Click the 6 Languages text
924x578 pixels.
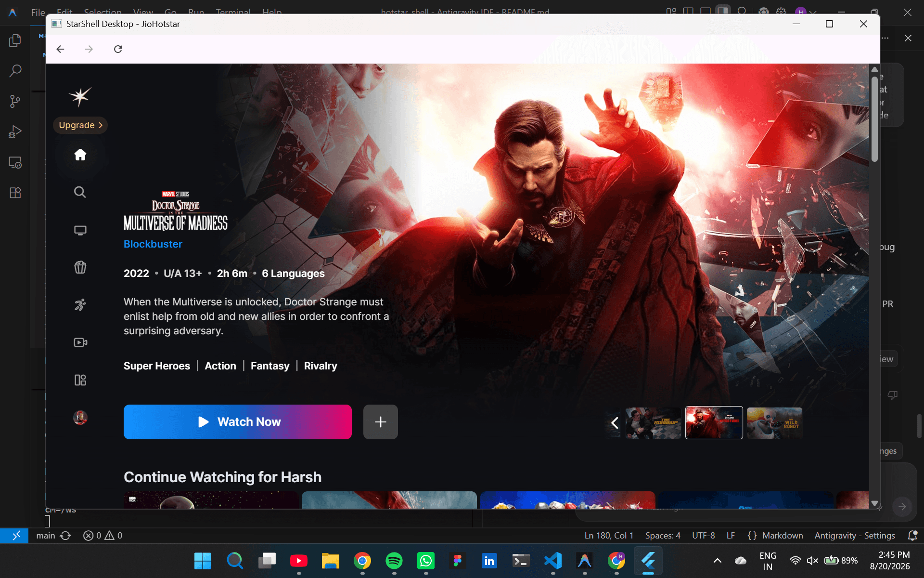tap(293, 274)
